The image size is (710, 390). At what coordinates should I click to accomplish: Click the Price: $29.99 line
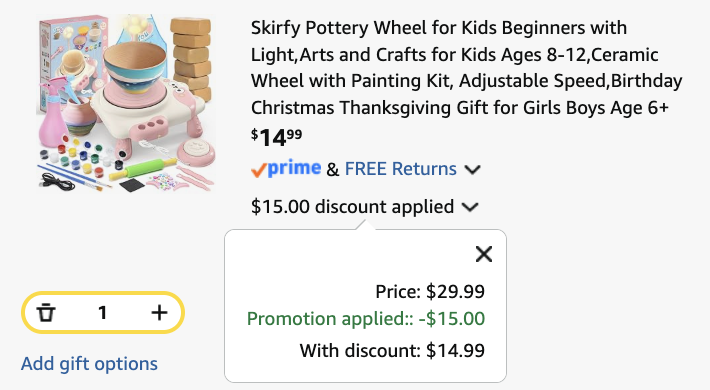click(x=430, y=291)
